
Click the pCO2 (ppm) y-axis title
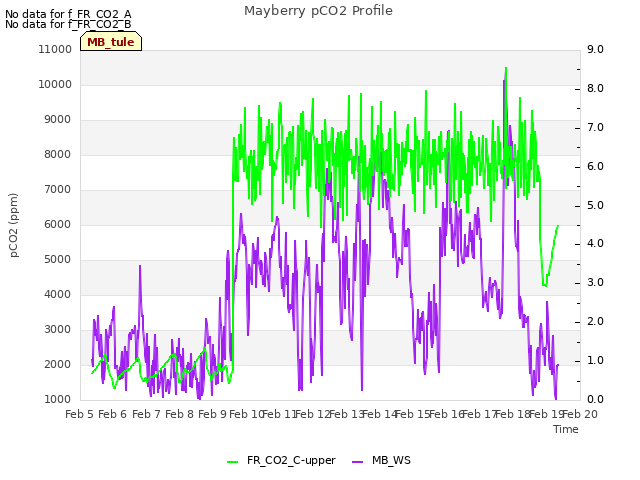(x=14, y=225)
